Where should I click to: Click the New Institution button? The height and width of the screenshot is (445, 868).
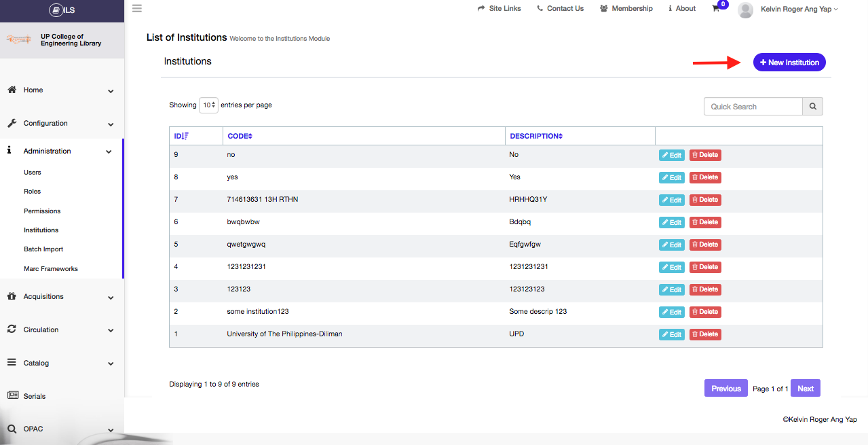click(x=789, y=63)
